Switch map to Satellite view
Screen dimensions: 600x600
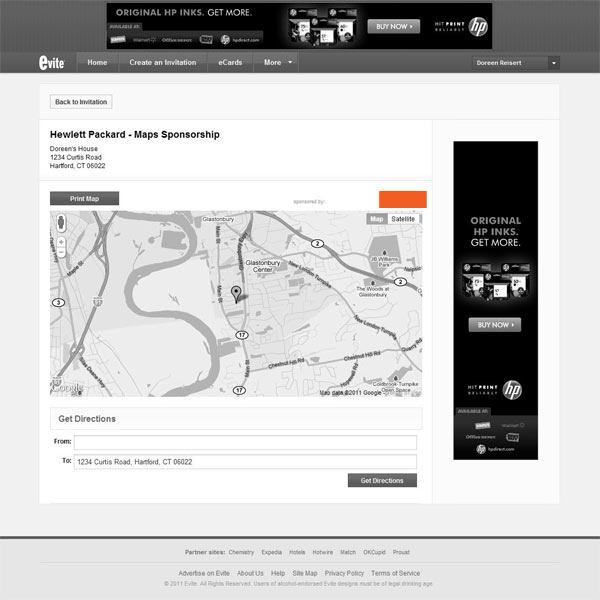403,219
